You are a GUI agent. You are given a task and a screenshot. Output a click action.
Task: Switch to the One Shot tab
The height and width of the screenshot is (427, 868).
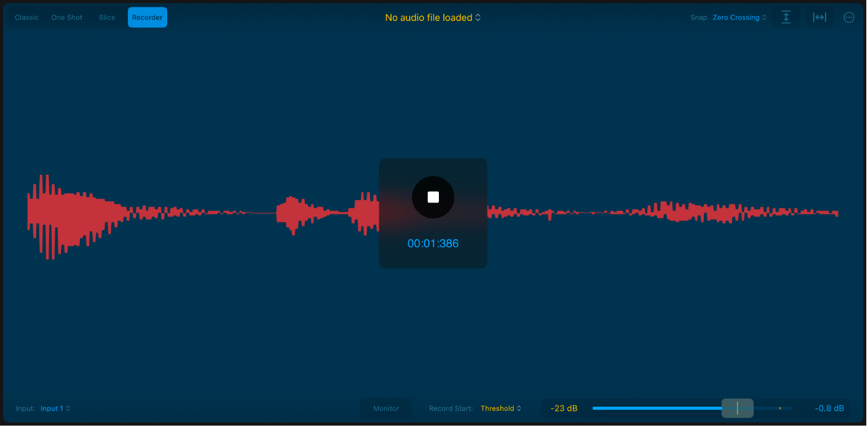[66, 17]
